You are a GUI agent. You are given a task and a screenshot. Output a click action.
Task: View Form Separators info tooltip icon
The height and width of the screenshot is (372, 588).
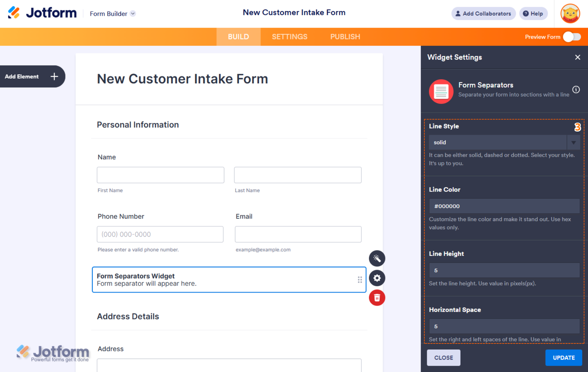click(576, 90)
